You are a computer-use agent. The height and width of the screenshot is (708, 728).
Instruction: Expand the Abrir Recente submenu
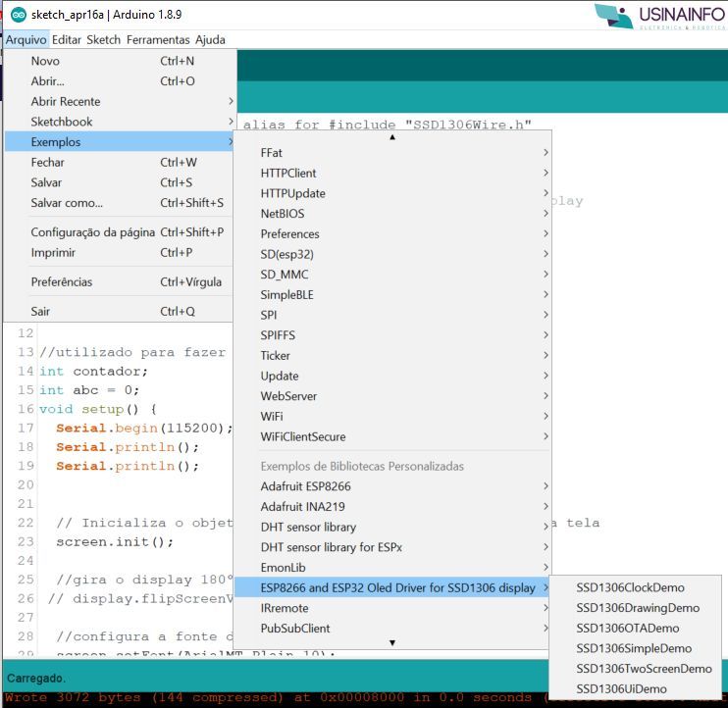(119, 101)
